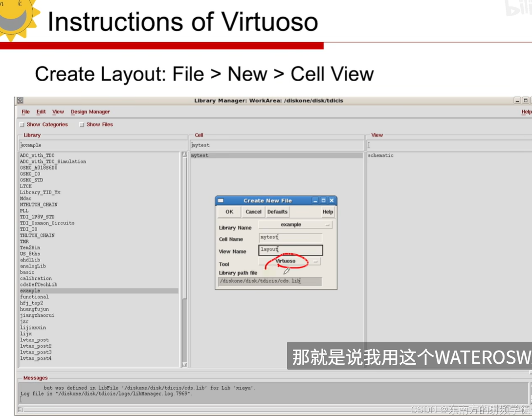Click the View name filter field
This screenshot has width=532, height=418.
pyautogui.click(x=449, y=145)
